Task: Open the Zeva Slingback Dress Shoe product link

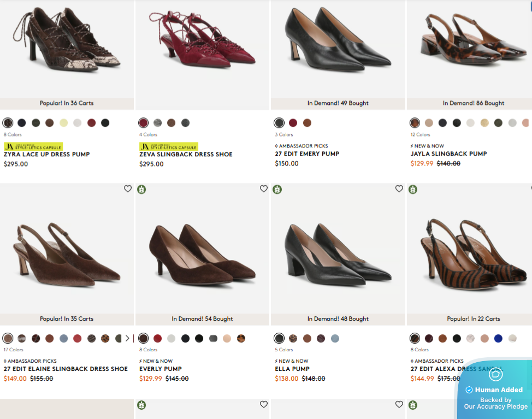Action: click(186, 155)
